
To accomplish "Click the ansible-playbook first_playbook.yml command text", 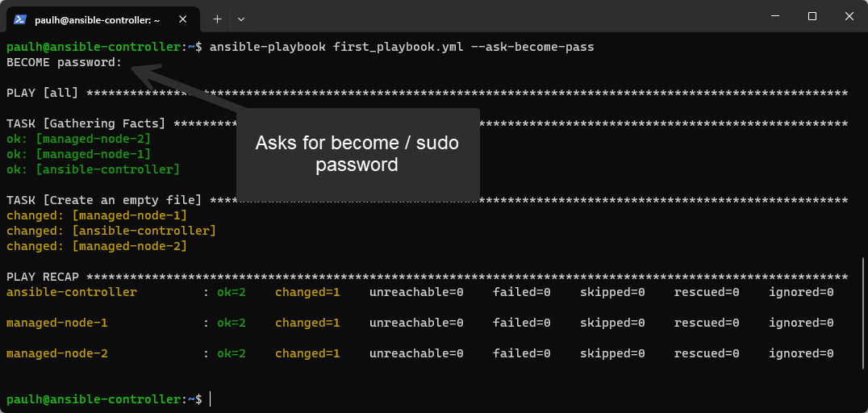I will pos(402,47).
